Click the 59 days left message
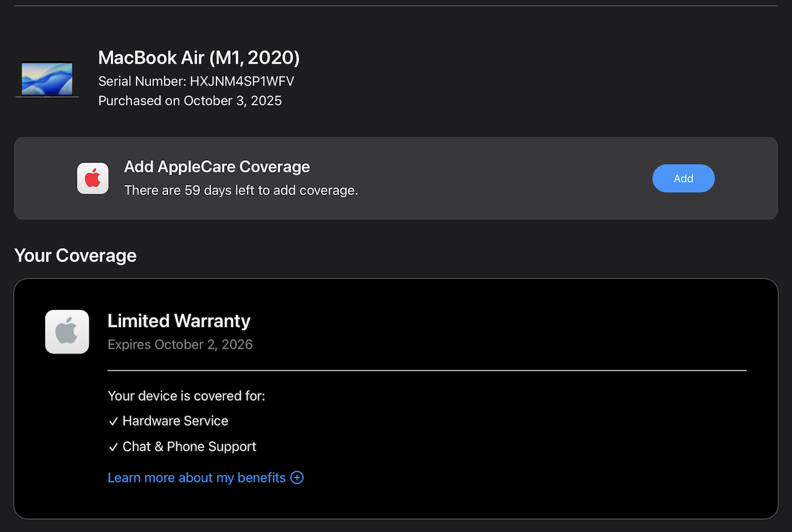The width and height of the screenshot is (792, 532). [x=241, y=191]
